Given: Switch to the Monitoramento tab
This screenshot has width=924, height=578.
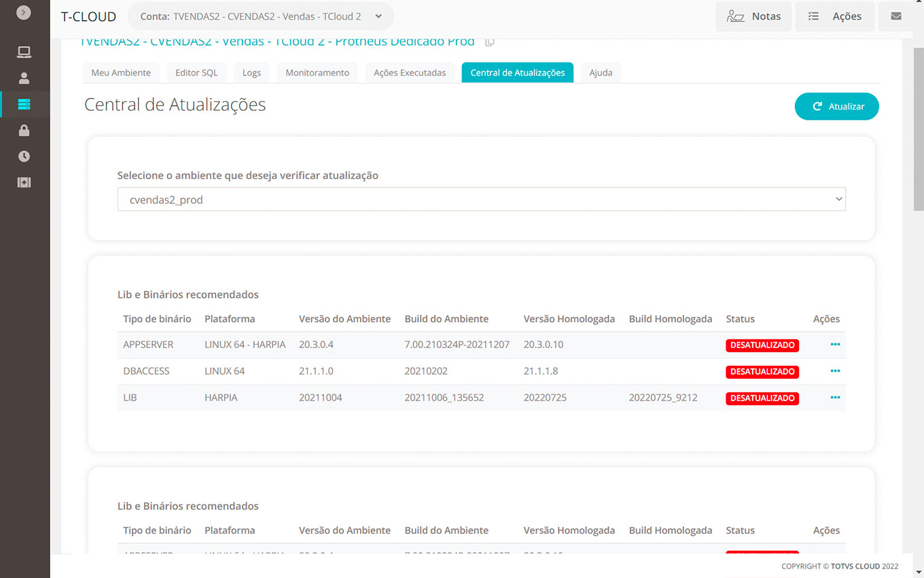Looking at the screenshot, I should (x=317, y=73).
